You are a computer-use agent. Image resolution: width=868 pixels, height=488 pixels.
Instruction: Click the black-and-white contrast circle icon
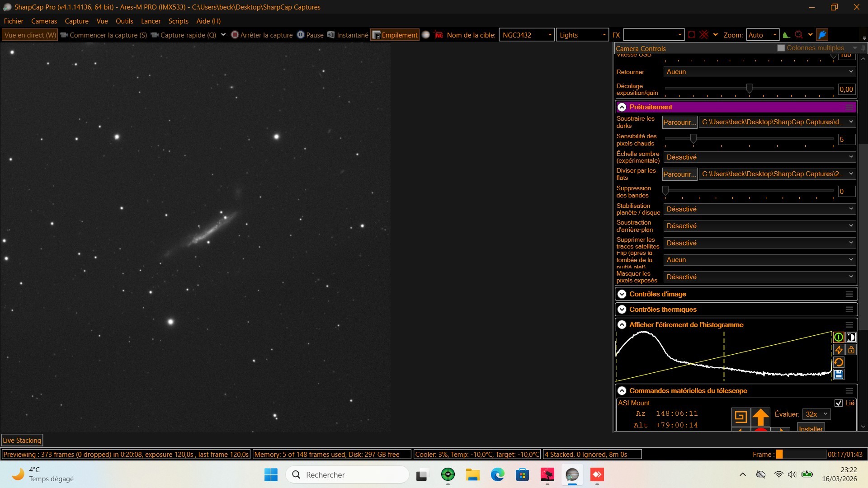tap(851, 337)
